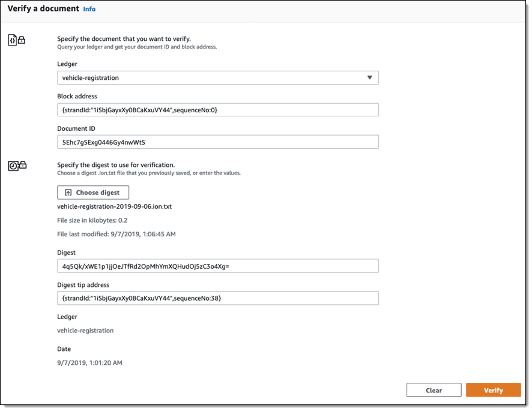Image resolution: width=532 pixels, height=411 pixels.
Task: Select the Digest tip address field
Action: [217, 298]
